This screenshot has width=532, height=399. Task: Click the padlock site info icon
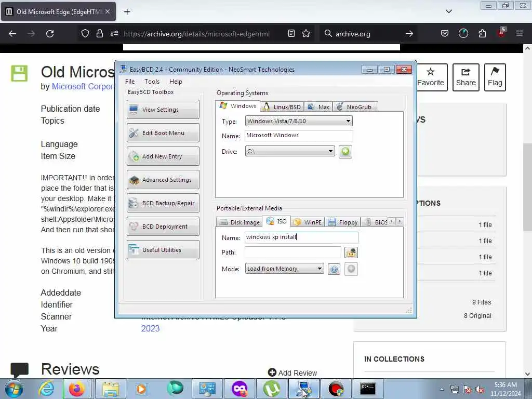(x=99, y=34)
